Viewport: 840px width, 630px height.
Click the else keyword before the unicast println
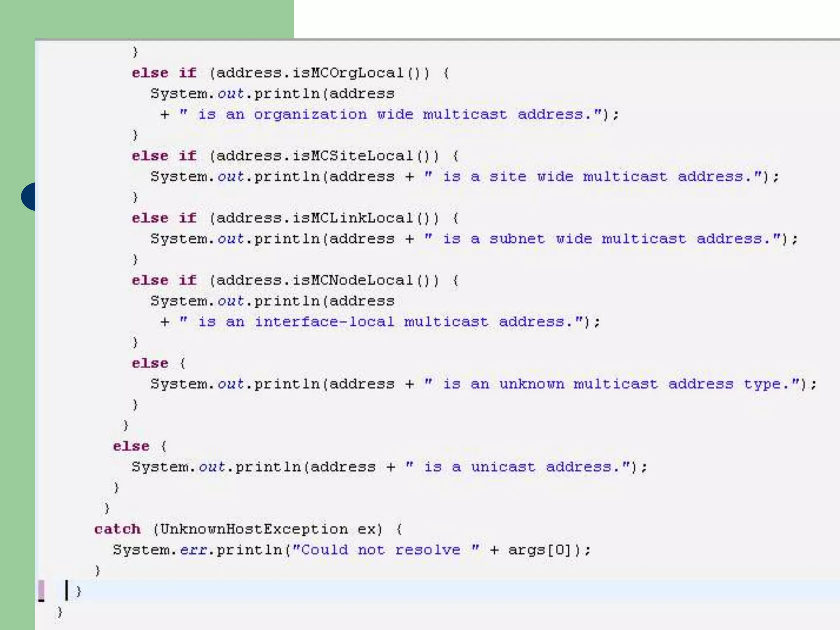click(x=131, y=446)
